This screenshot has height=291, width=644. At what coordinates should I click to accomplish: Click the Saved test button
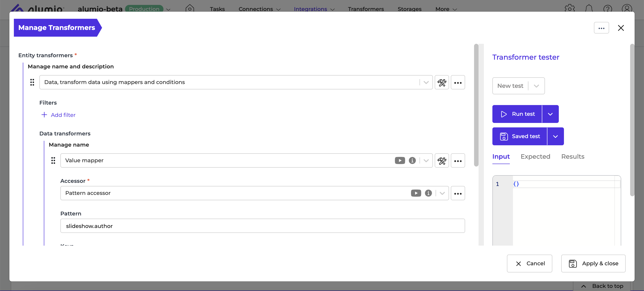pos(519,136)
